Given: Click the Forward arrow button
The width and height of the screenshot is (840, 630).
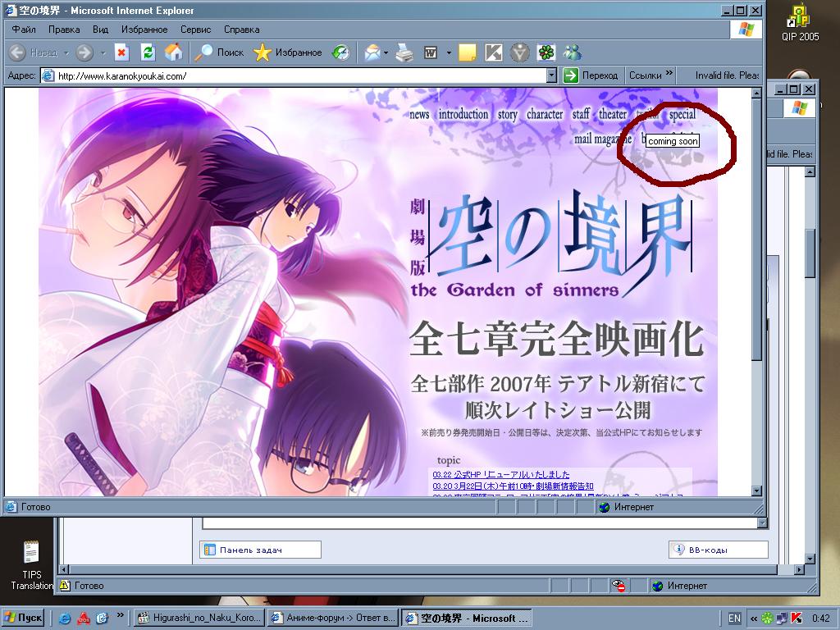Looking at the screenshot, I should pos(84,52).
